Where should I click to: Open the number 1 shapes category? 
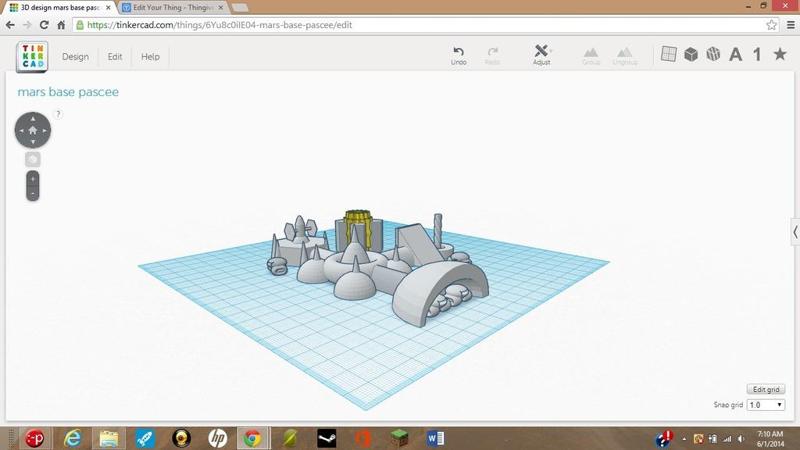757,55
